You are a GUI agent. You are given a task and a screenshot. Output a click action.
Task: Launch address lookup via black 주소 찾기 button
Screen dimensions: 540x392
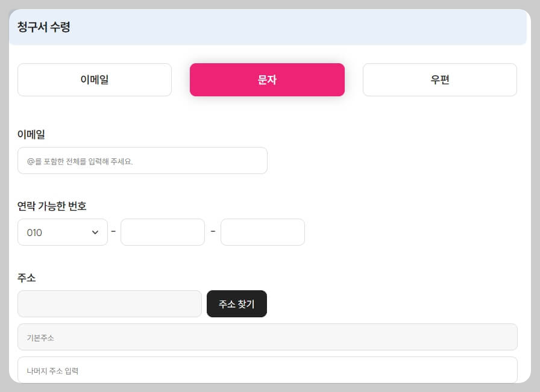pos(237,303)
